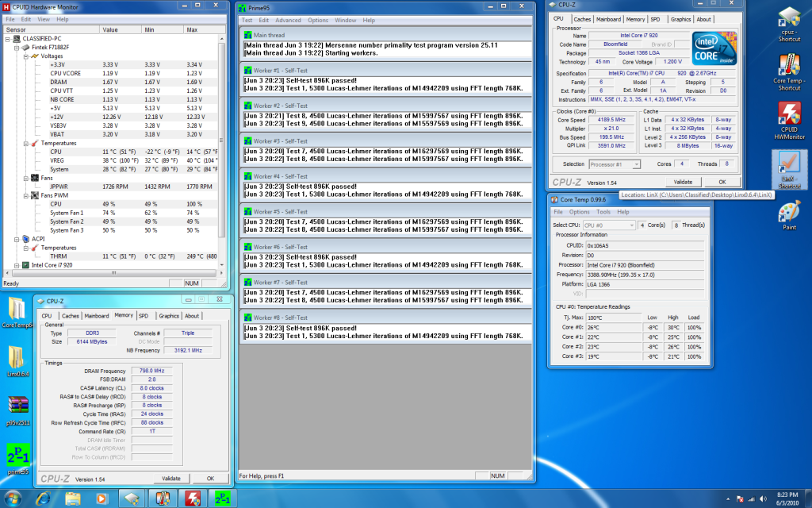Image resolution: width=812 pixels, height=508 pixels.
Task: Open the Advanced menu in Prime95
Action: pos(288,20)
